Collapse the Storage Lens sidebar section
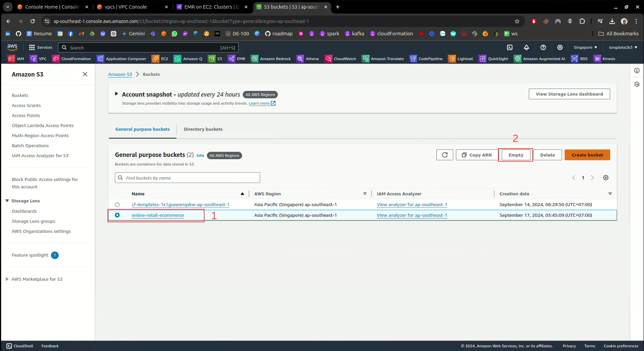644x351 pixels. point(7,201)
